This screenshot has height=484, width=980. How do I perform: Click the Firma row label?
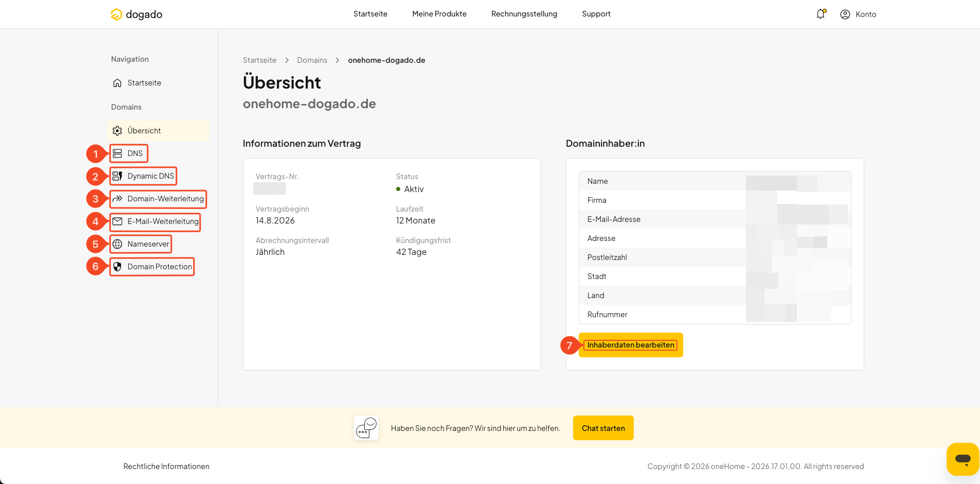click(x=597, y=200)
